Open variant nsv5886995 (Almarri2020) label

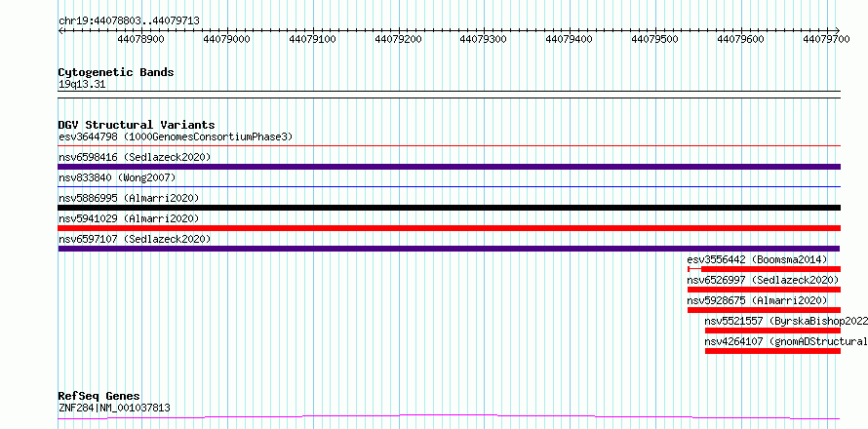coord(129,198)
